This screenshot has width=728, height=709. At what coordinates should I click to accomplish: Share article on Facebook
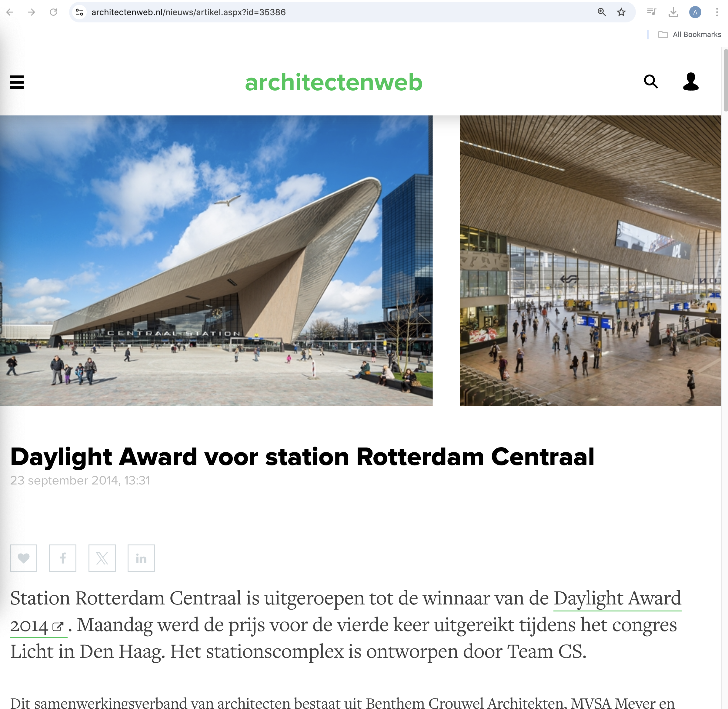[63, 558]
